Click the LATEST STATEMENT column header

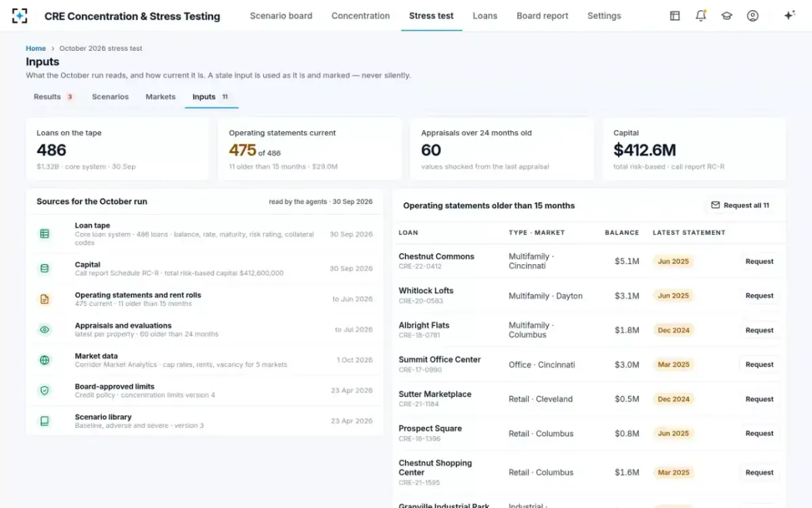pyautogui.click(x=689, y=232)
